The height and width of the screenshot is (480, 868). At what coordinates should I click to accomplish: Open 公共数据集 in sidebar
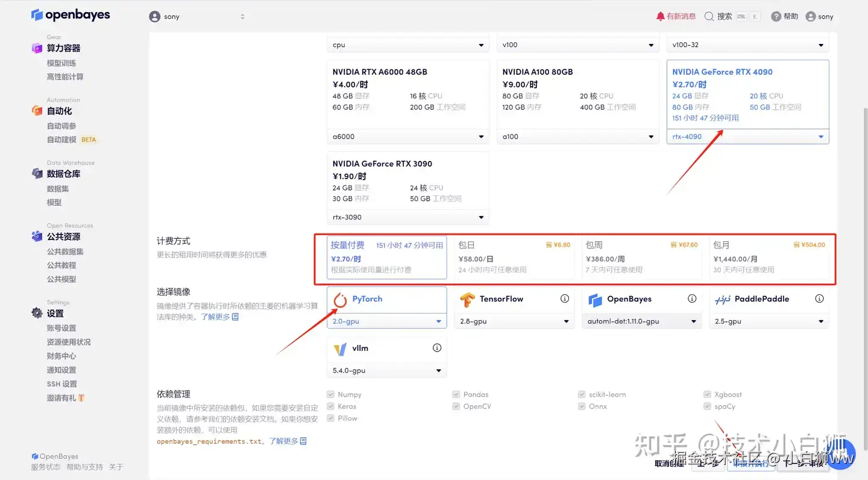65,251
